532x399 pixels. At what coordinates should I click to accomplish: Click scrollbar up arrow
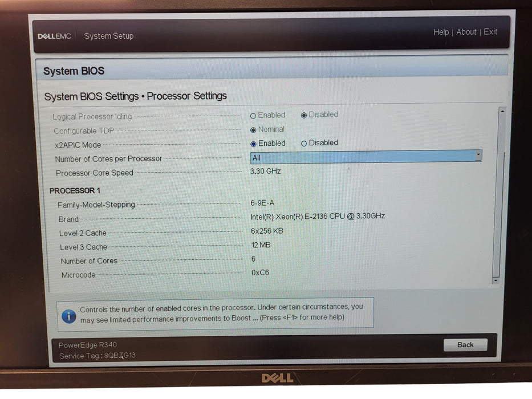[502, 111]
